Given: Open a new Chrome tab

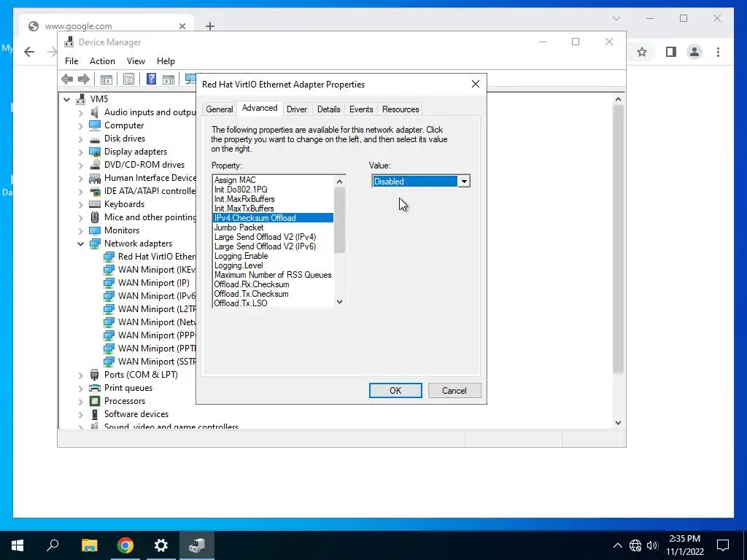Looking at the screenshot, I should (210, 26).
